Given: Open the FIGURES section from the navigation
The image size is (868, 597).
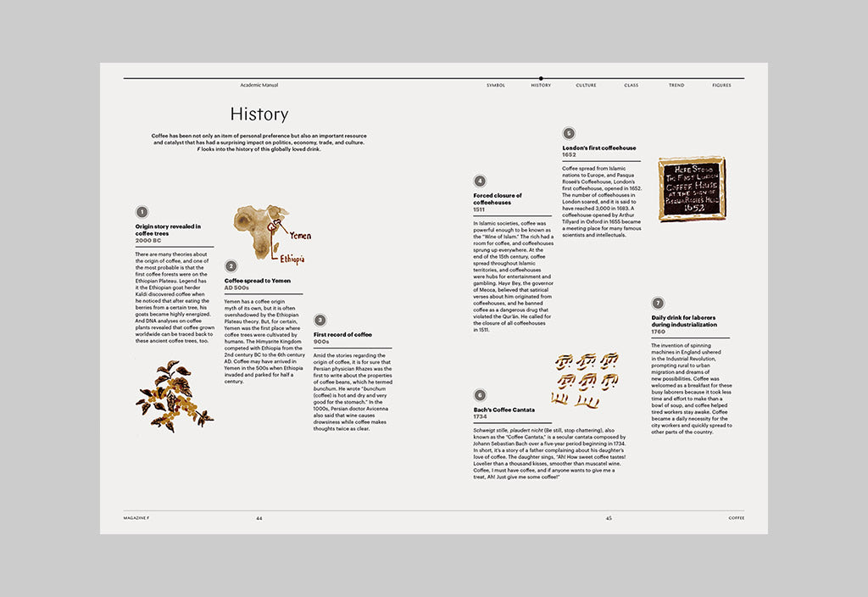Looking at the screenshot, I should [721, 85].
